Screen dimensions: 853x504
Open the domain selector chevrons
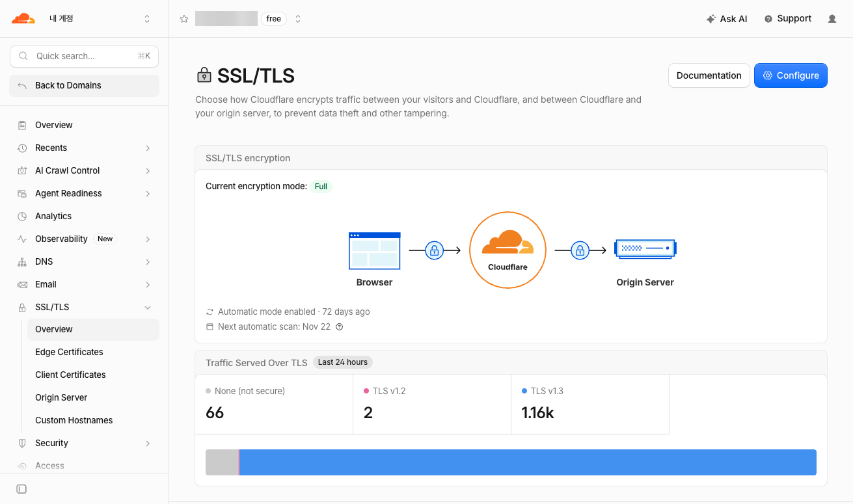pos(298,19)
